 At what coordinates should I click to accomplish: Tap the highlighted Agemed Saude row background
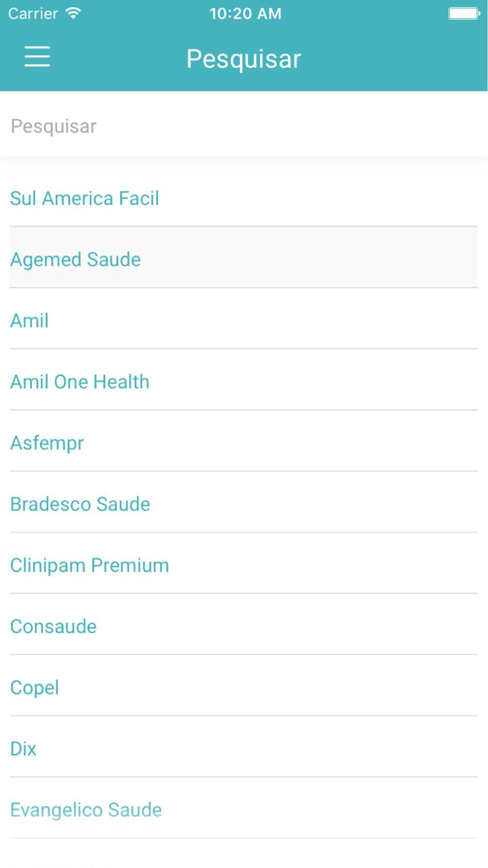[244, 257]
